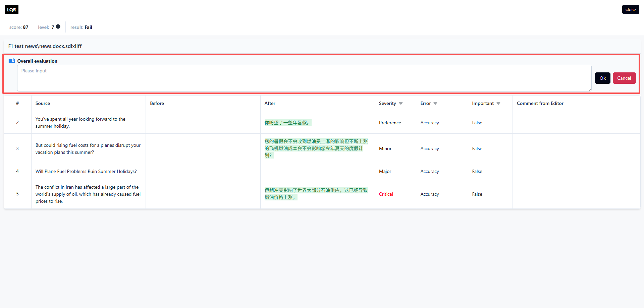
Task: Confirm the evaluation with Ok
Action: tap(603, 78)
